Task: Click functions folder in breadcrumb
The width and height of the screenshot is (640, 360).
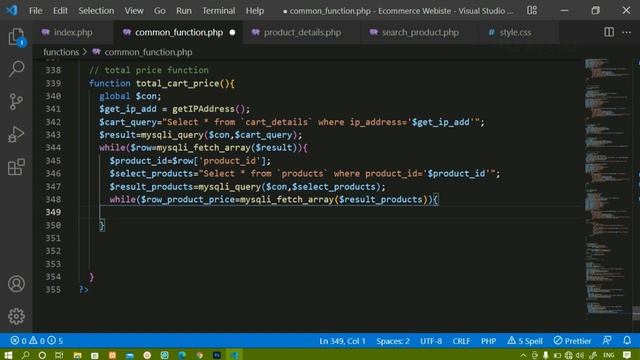Action: point(61,52)
